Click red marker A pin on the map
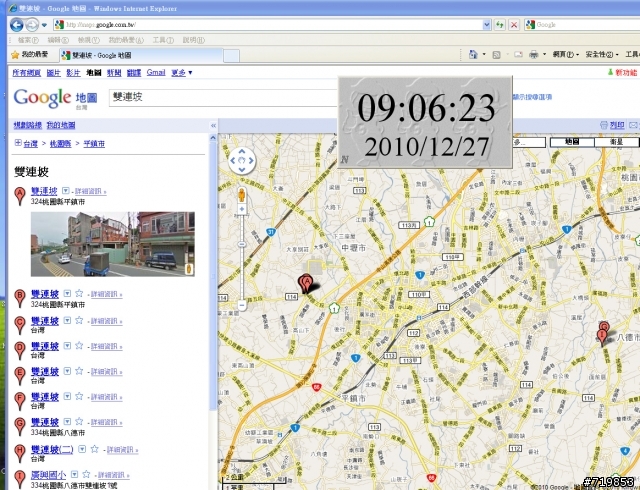Viewport: 640px width, 490px height. click(x=307, y=284)
